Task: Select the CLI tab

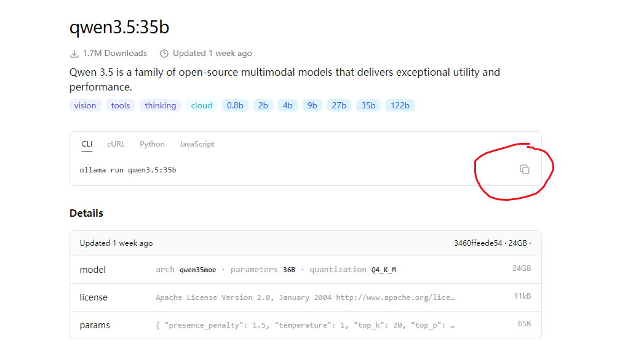Action: click(x=87, y=144)
